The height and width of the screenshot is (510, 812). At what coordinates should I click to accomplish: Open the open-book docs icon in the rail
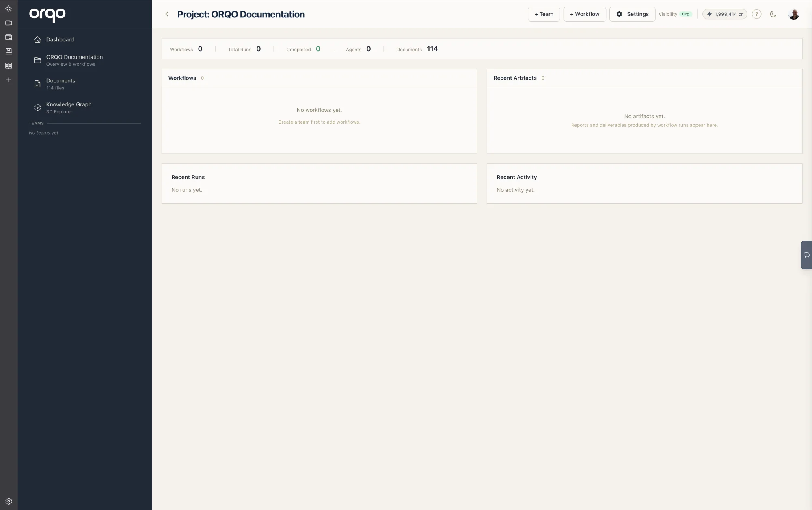[x=9, y=65]
